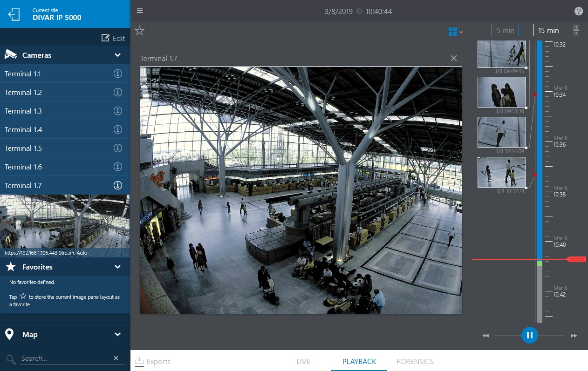Click the Edit button in sidebar

click(113, 38)
